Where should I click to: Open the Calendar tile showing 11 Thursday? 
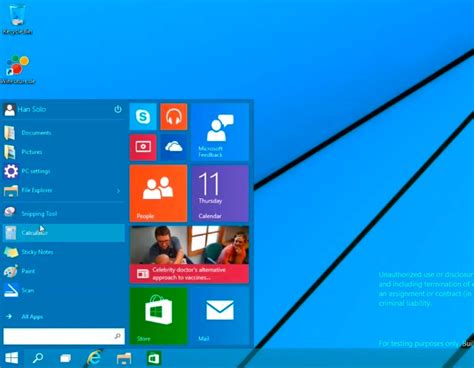[220, 193]
